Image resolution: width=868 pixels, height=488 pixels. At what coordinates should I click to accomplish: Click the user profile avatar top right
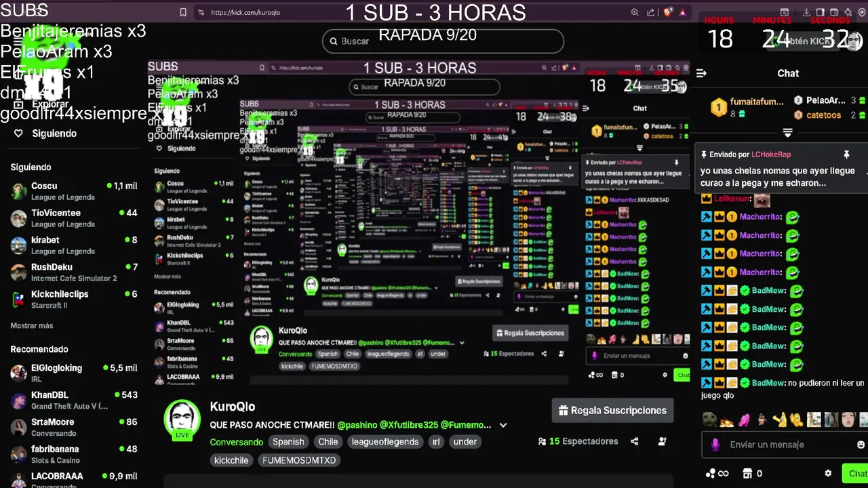(x=853, y=41)
